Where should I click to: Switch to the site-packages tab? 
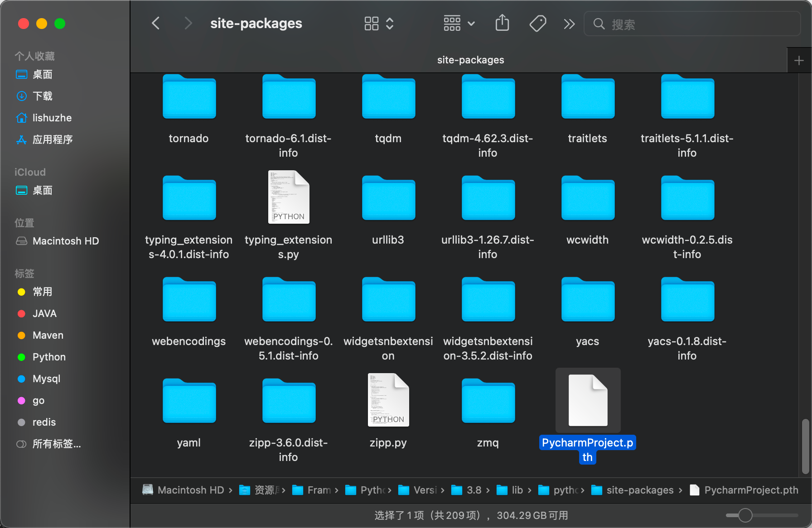point(470,59)
